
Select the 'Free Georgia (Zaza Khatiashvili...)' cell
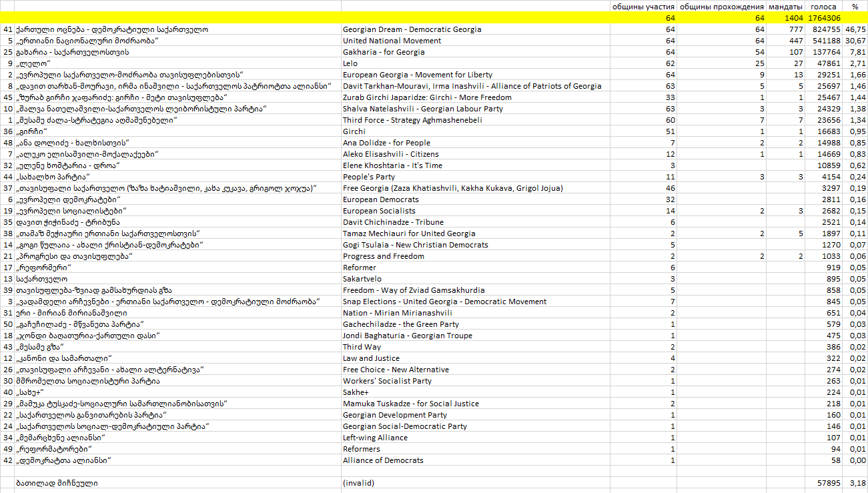coord(476,188)
